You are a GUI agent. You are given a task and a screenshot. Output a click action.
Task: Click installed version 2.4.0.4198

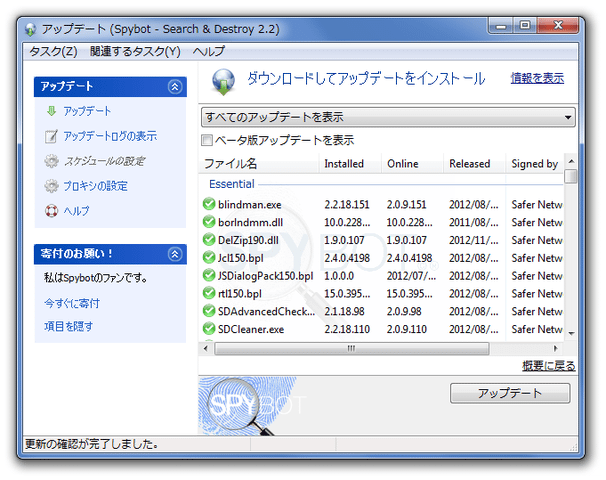(x=347, y=258)
